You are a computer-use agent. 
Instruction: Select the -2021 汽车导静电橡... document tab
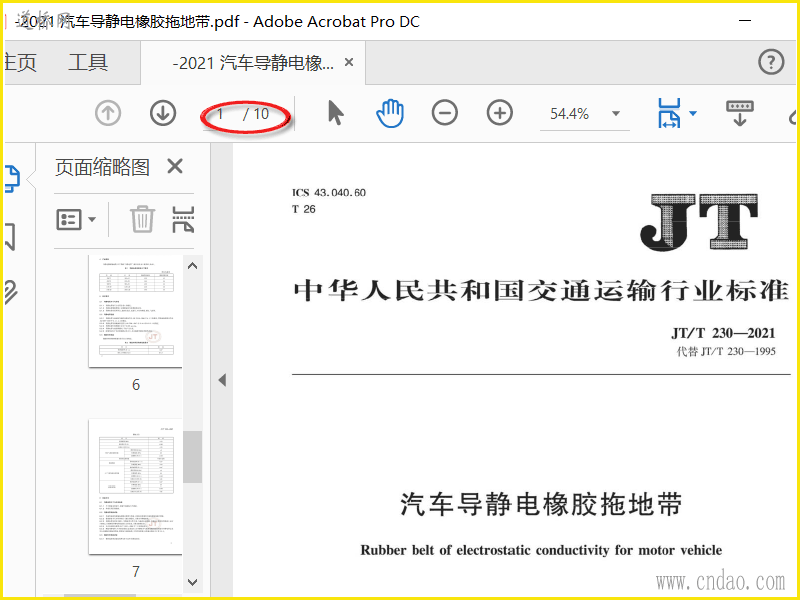point(253,63)
